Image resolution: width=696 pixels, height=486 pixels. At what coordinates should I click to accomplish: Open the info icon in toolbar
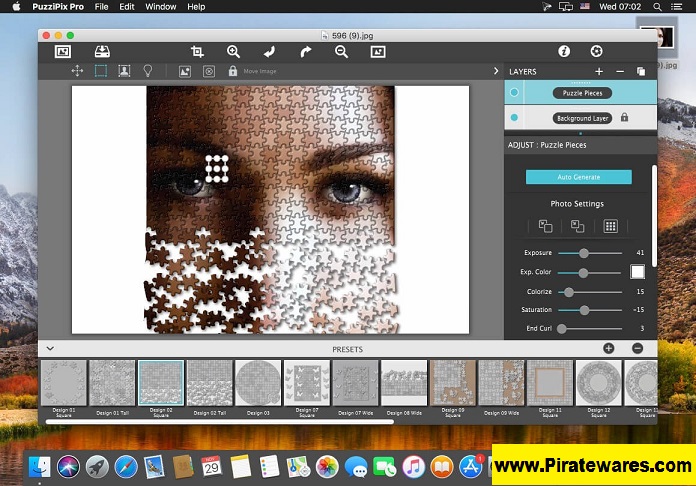(x=564, y=51)
